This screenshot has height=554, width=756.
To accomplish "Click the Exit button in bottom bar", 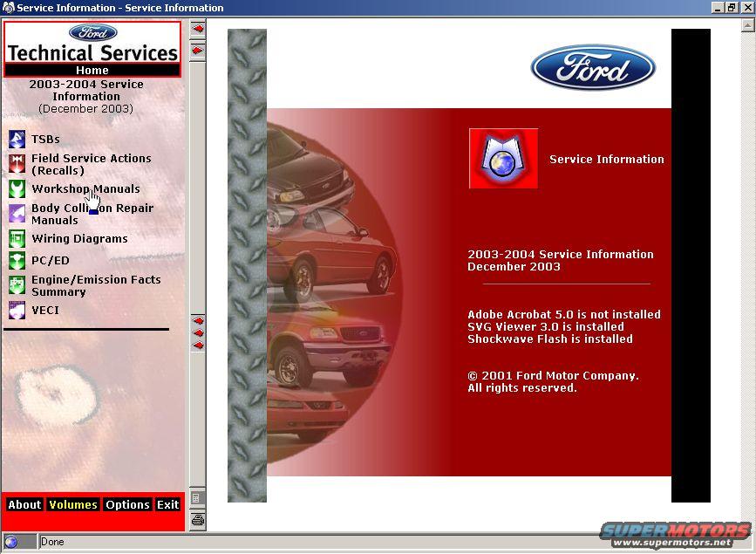I will tap(167, 504).
